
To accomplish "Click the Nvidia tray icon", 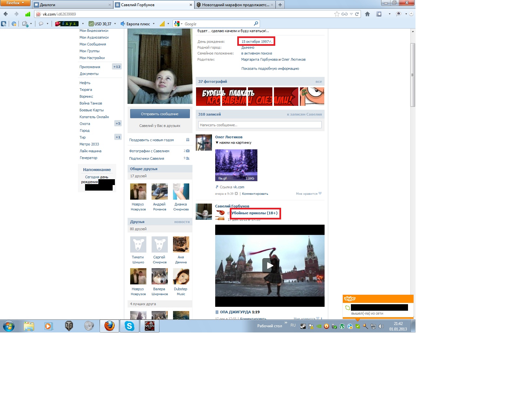I will (319, 327).
